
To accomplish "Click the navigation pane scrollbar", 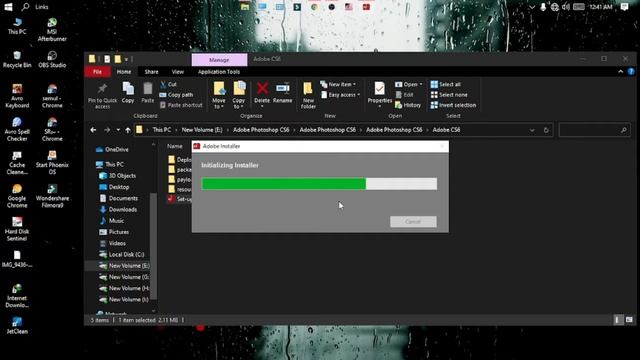I will (153, 246).
